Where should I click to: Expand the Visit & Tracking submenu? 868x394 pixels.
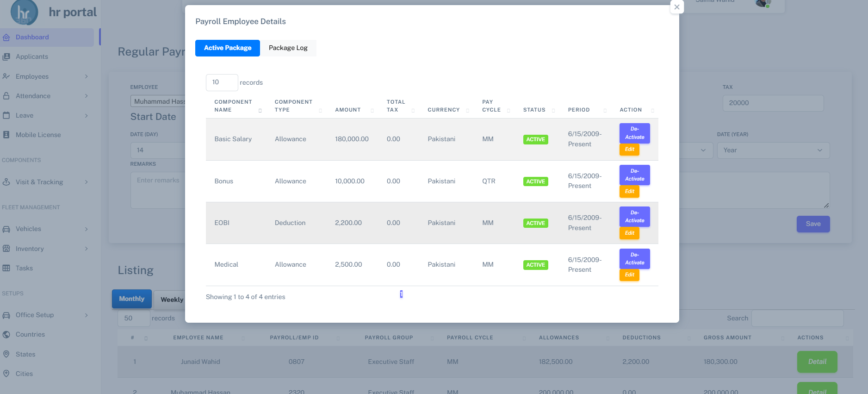(86, 182)
